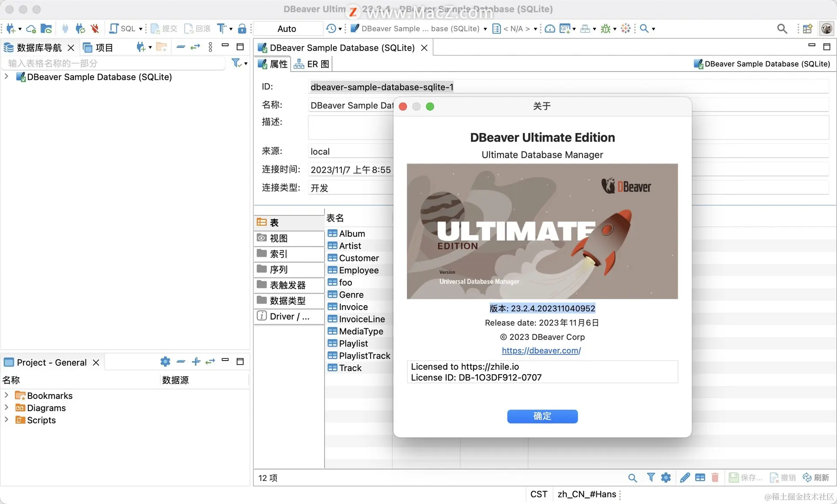837x504 pixels.
Task: Click the toolbar magnifier search icon
Action: 782,29
